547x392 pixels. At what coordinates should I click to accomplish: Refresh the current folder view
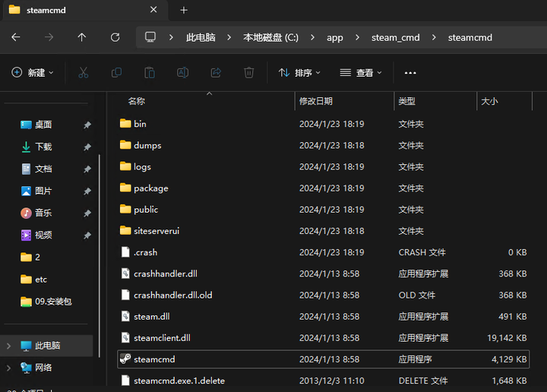click(115, 37)
